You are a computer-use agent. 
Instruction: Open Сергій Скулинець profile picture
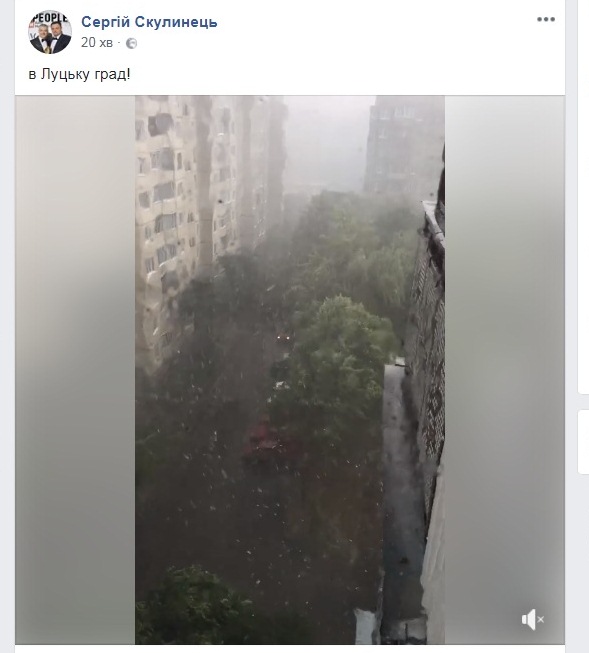tap(50, 32)
